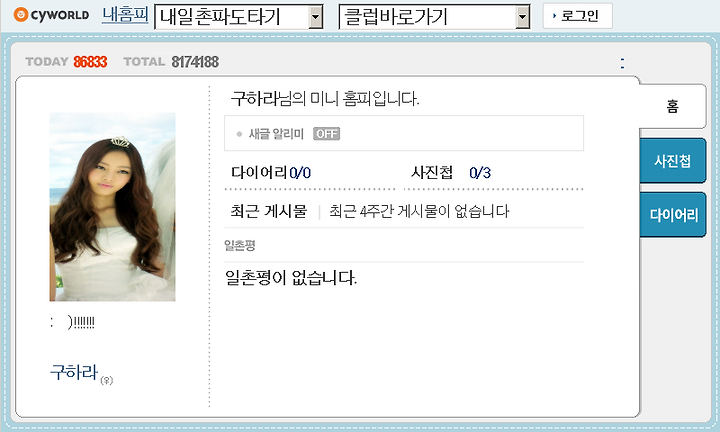This screenshot has height=432, width=720.
Task: Click the 구하라 name link under the photo
Action: pyautogui.click(x=74, y=372)
